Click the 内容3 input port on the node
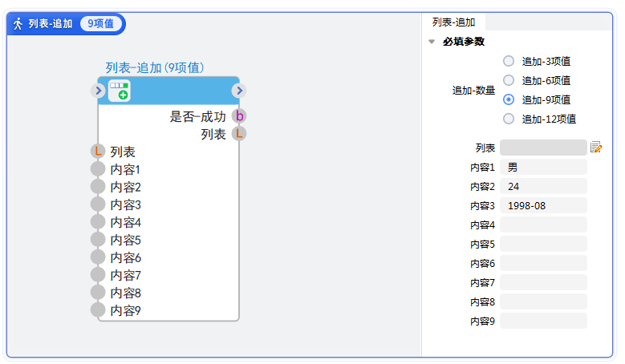The height and width of the screenshot is (364, 625). [x=98, y=204]
